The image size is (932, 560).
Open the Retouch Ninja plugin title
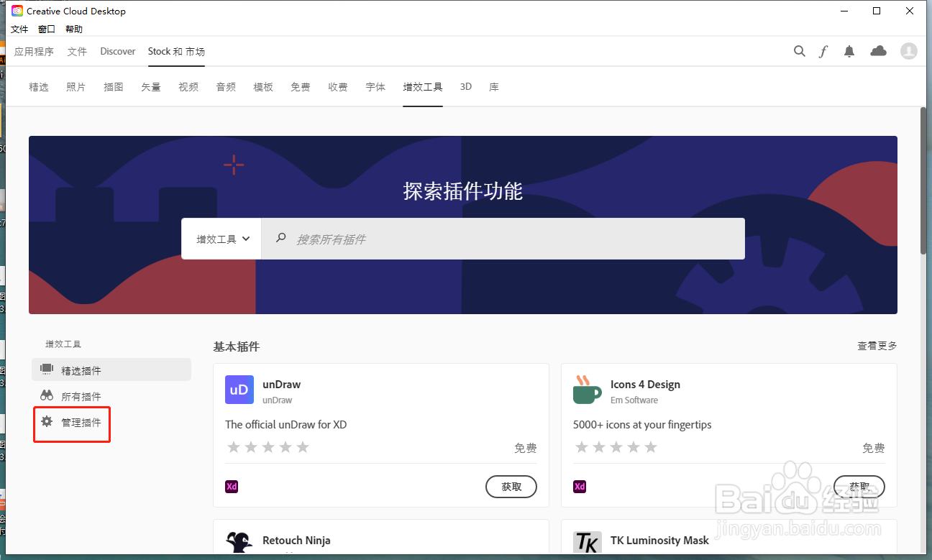coord(296,541)
